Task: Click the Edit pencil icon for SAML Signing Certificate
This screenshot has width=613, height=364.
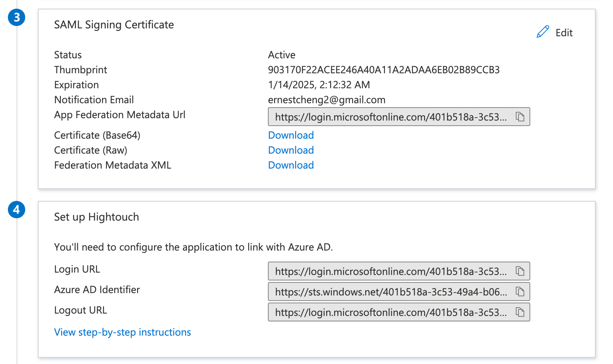Action: [x=543, y=32]
